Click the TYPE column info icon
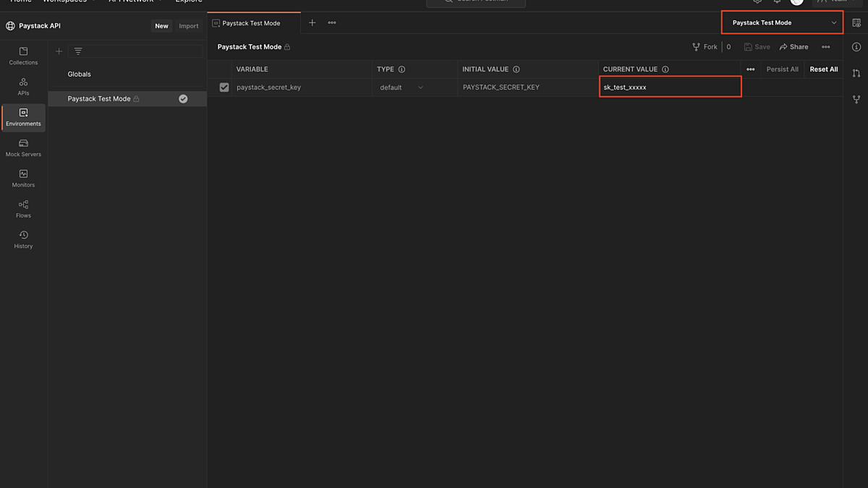This screenshot has width=868, height=488. [401, 69]
